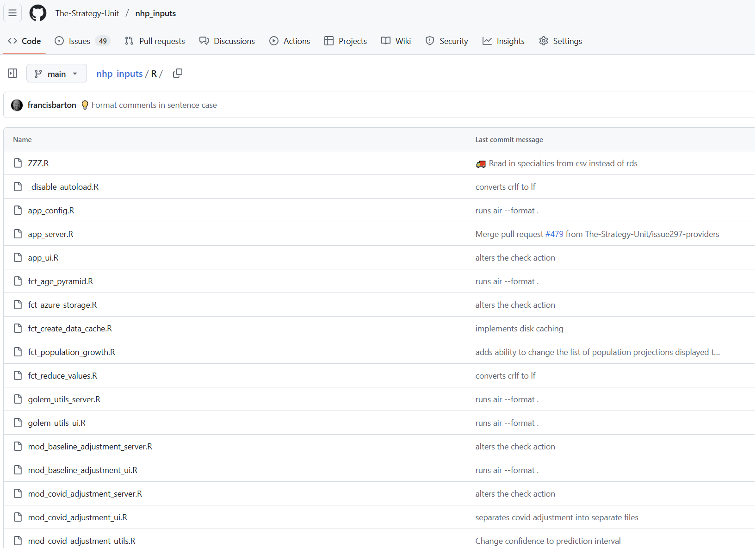Open the hamburger navigation menu
The image size is (756, 548).
coord(12,13)
